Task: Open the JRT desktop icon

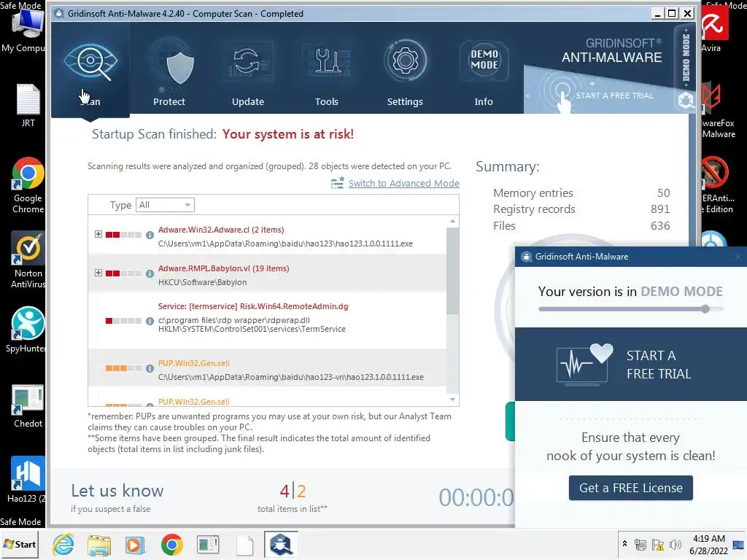Action: pos(28,106)
